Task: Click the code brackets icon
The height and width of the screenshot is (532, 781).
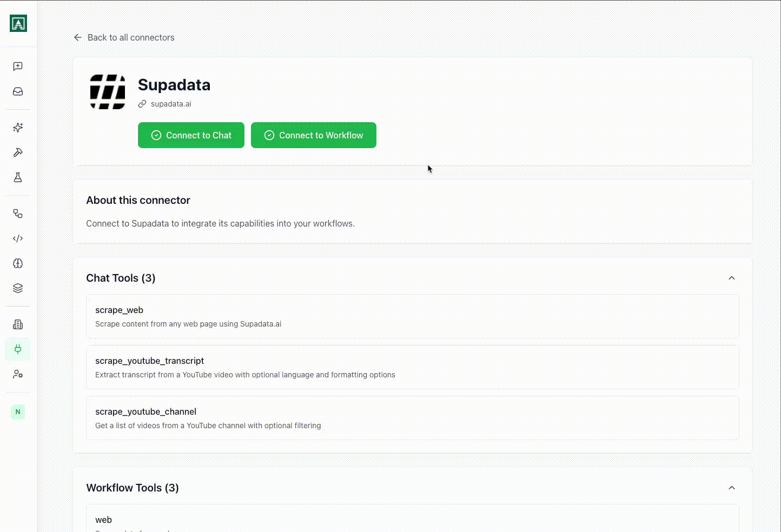Action: (x=18, y=238)
